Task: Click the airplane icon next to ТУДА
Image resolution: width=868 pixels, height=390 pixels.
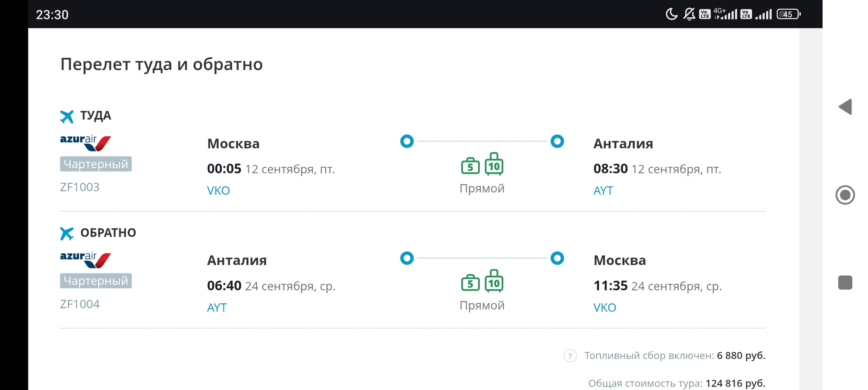Action: pos(67,116)
